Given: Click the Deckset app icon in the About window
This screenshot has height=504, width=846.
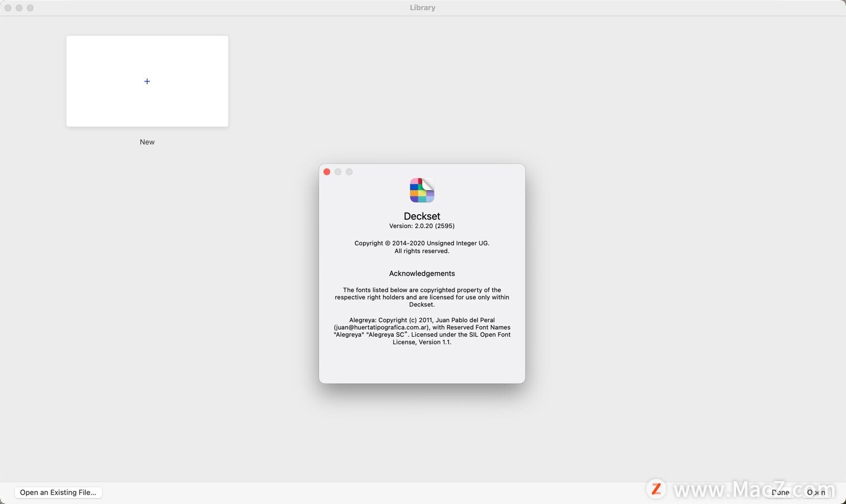Looking at the screenshot, I should [x=422, y=190].
